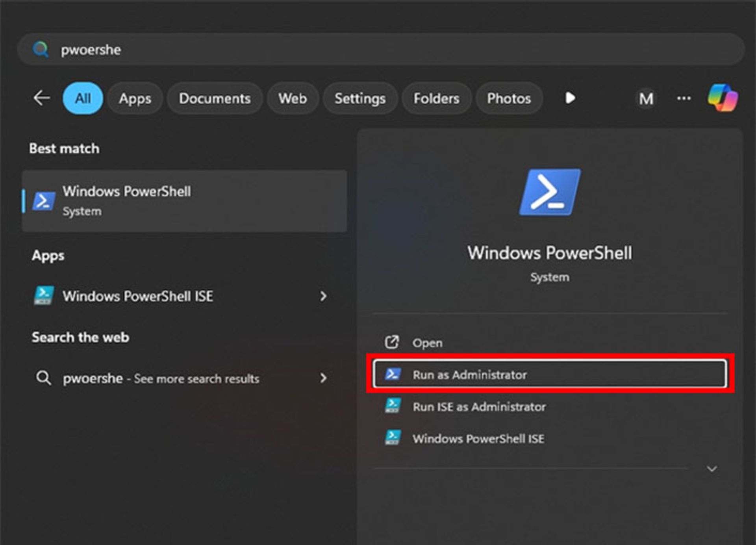This screenshot has height=545, width=756.
Task: Open the Windows PowerShell best match result
Action: 184,201
